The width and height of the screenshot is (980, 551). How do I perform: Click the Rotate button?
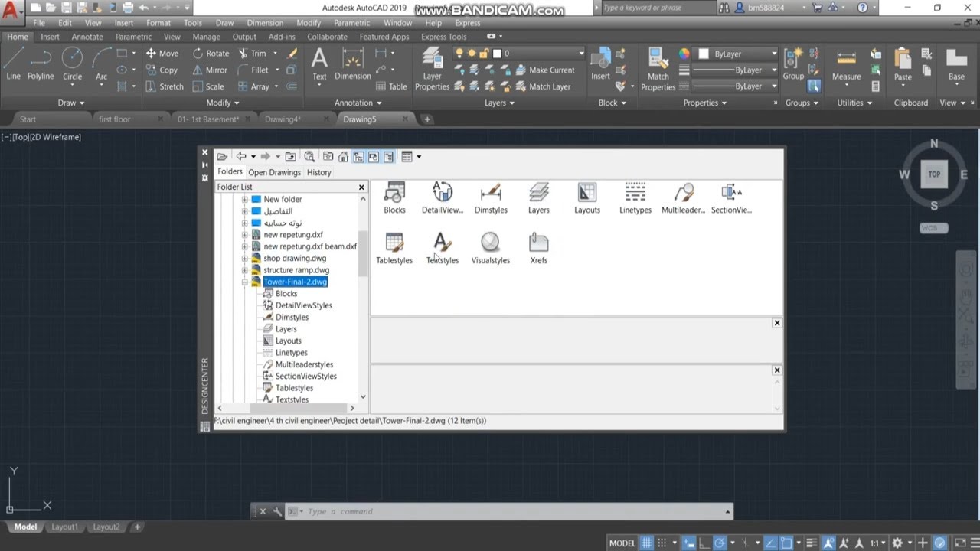[x=211, y=54]
